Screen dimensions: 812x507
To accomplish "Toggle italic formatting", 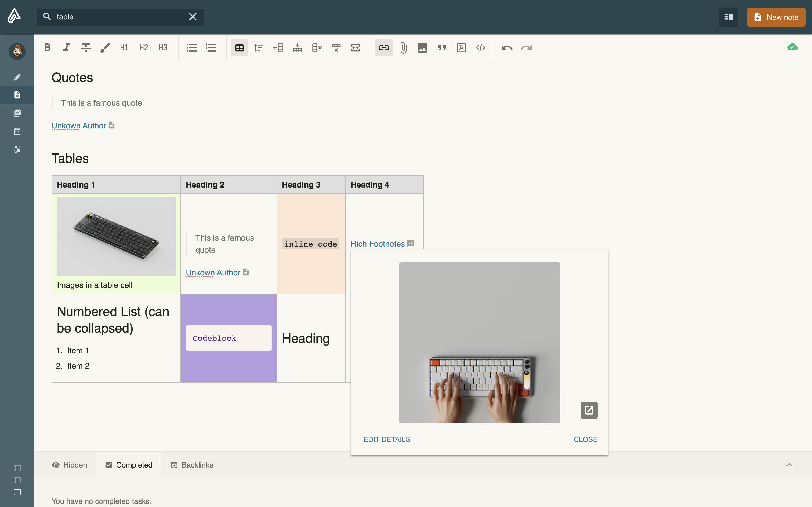I will pyautogui.click(x=66, y=47).
